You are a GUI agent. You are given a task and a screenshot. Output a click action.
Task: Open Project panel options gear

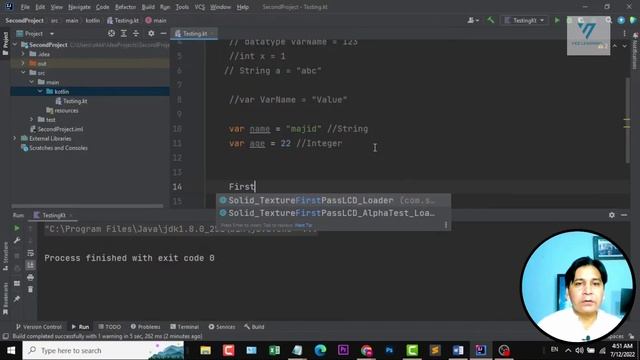click(x=151, y=33)
